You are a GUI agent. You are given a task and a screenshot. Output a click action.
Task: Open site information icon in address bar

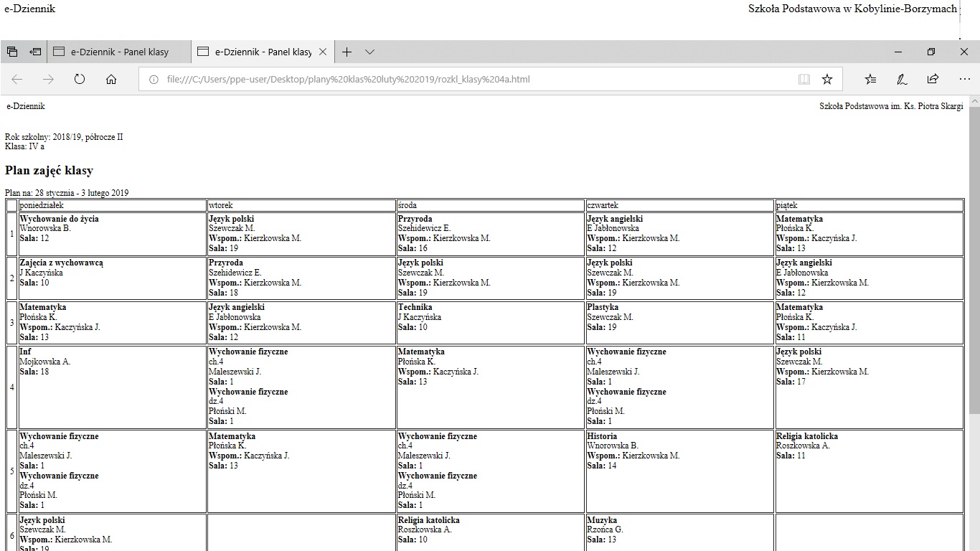pos(154,80)
